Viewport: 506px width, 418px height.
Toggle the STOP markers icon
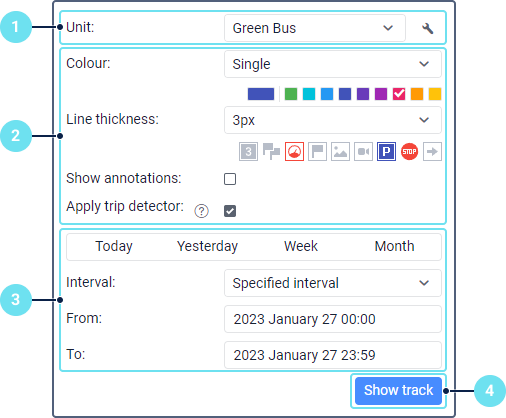(x=409, y=152)
